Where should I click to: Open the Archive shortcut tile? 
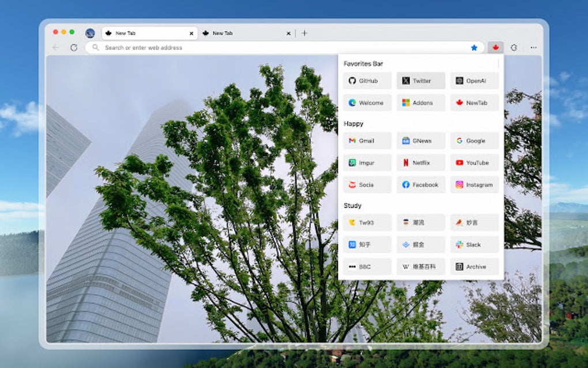point(473,266)
